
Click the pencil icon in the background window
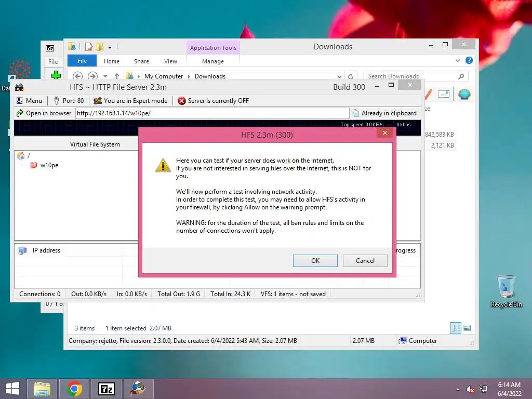(x=429, y=94)
